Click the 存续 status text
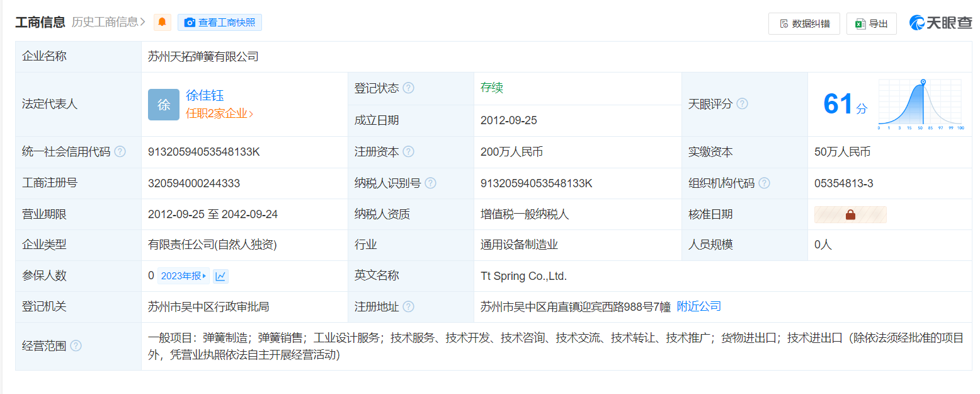 click(492, 88)
